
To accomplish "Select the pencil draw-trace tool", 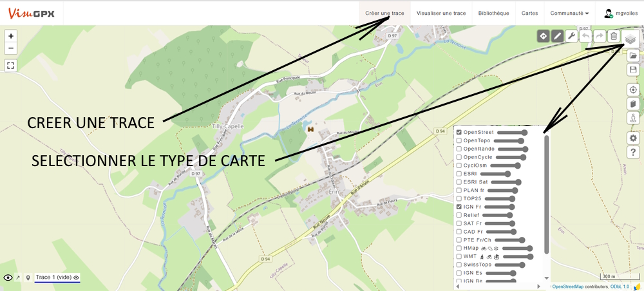I will tap(557, 36).
